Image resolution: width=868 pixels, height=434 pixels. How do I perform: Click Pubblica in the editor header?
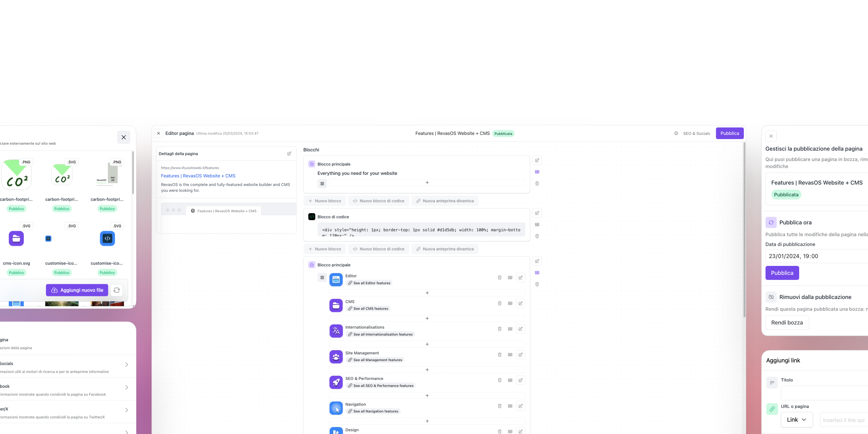730,133
